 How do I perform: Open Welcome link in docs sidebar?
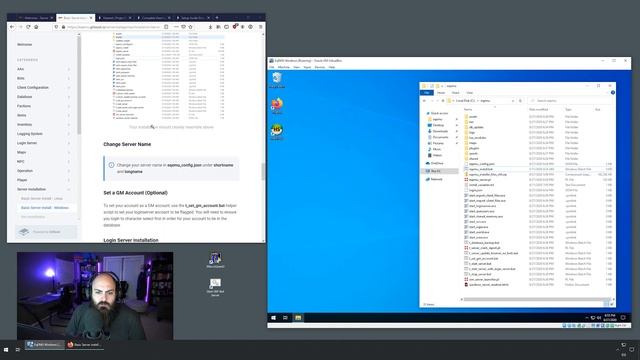click(24, 44)
